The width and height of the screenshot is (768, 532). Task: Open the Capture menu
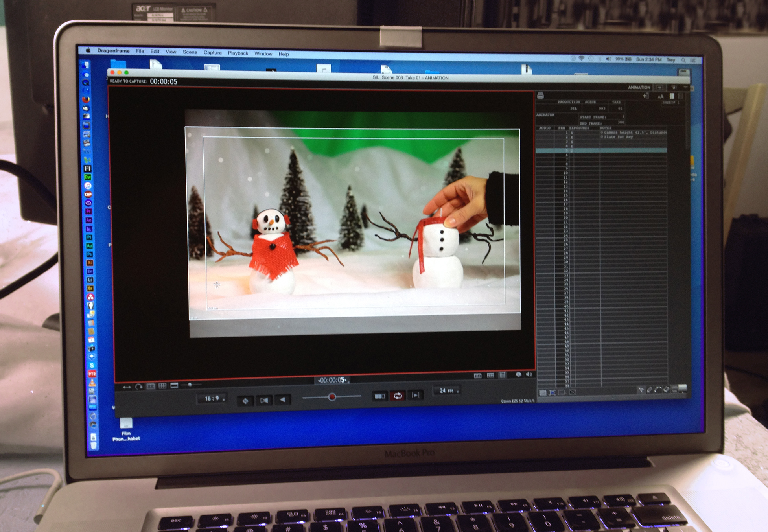coord(212,53)
